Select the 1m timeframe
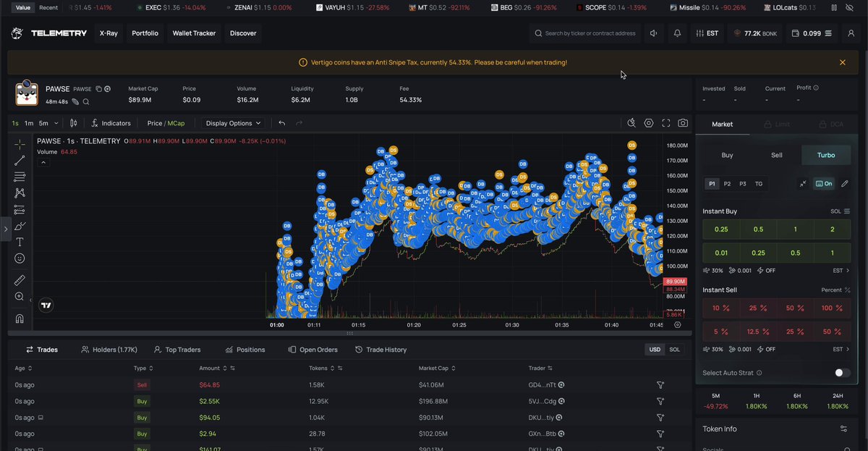This screenshot has width=868, height=451. tap(29, 123)
